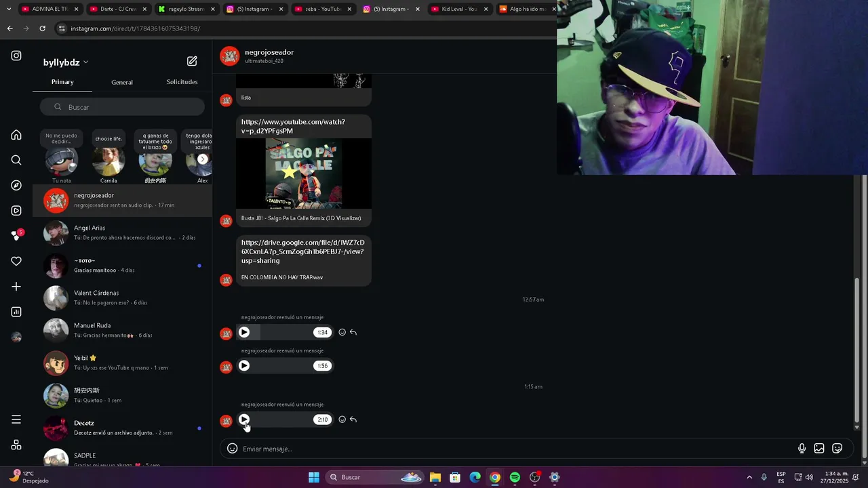The width and height of the screenshot is (868, 488).
Task: Open the Google Drive file link
Action: click(302, 251)
